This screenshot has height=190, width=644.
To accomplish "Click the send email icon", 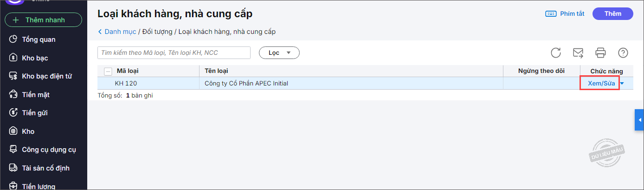I will point(578,52).
